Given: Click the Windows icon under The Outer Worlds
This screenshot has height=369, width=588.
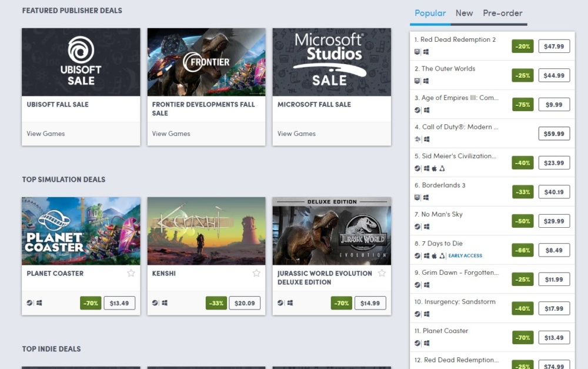Looking at the screenshot, I should click(x=426, y=81).
